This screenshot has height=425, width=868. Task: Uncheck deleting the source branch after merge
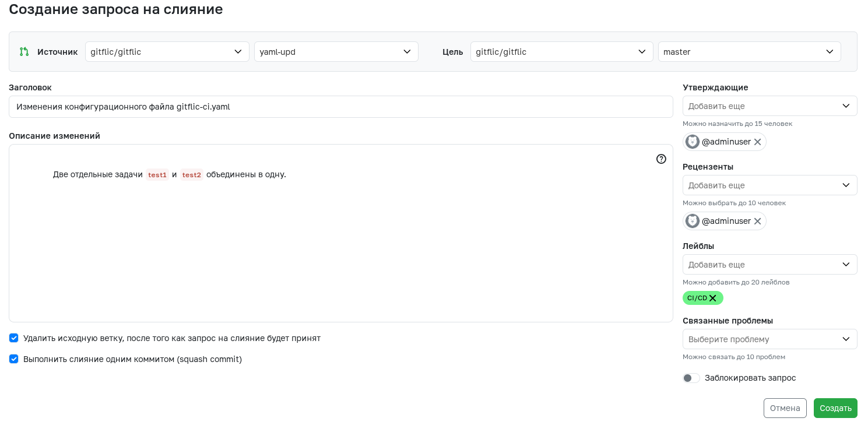pos(13,338)
